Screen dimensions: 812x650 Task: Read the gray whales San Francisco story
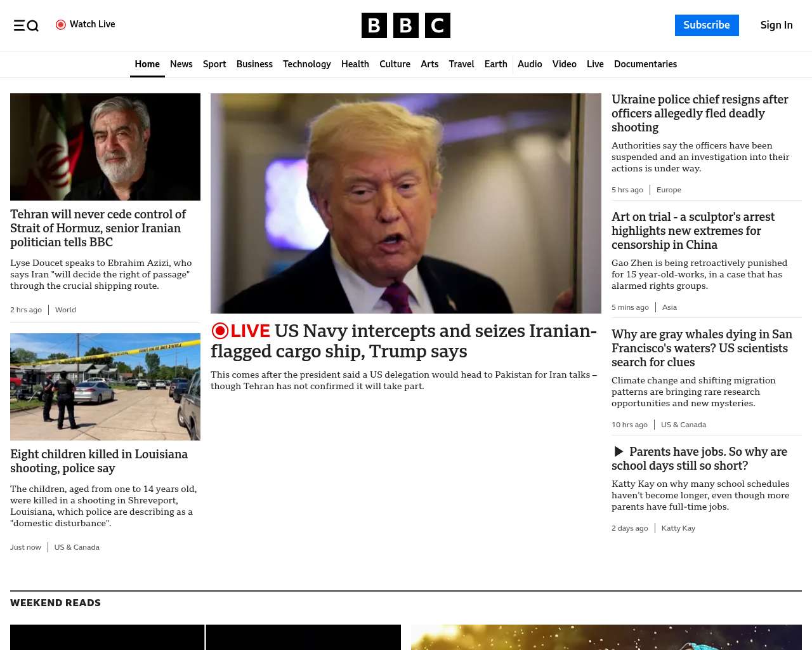pyautogui.click(x=702, y=348)
